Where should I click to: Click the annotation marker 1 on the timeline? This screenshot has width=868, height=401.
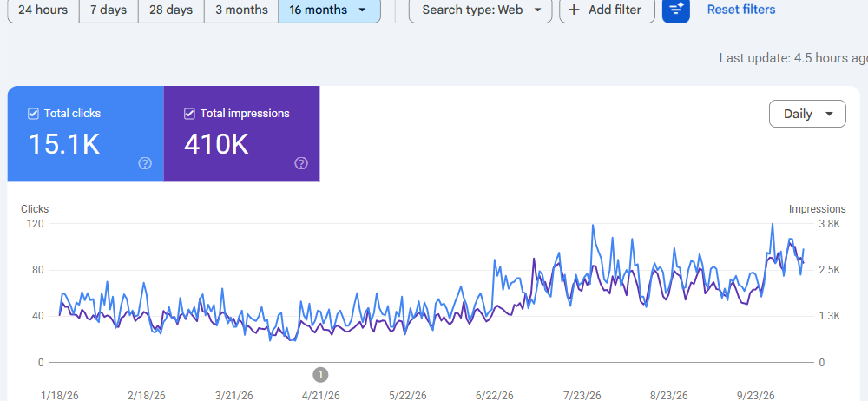coord(320,375)
